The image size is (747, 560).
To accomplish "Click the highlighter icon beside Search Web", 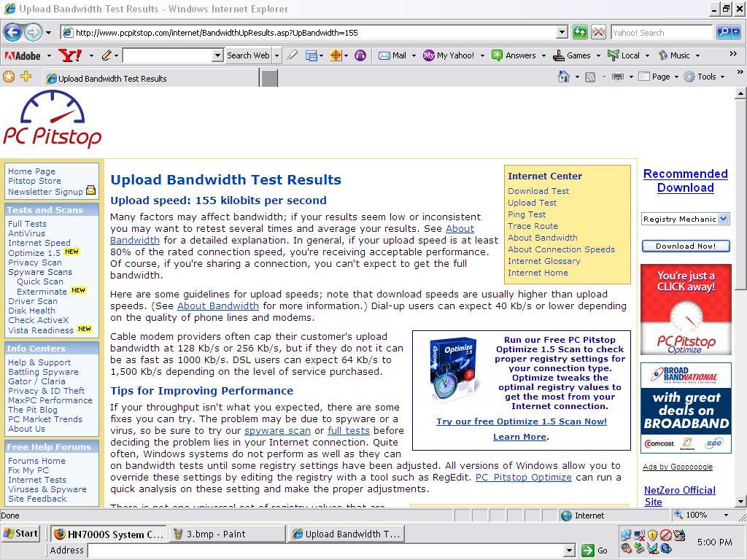I will click(x=292, y=55).
